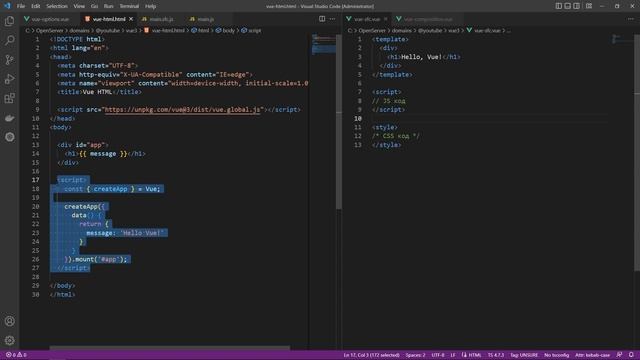Open the Docker whale view in activity bar
This screenshot has width=640, height=360.
[9, 118]
